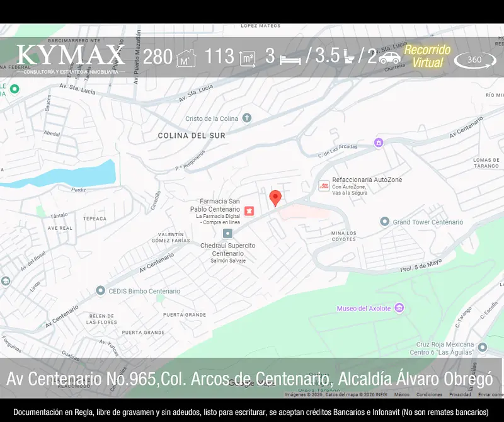Click the MINA LOS COYOTES label
504x422 pixels.
[343, 236]
